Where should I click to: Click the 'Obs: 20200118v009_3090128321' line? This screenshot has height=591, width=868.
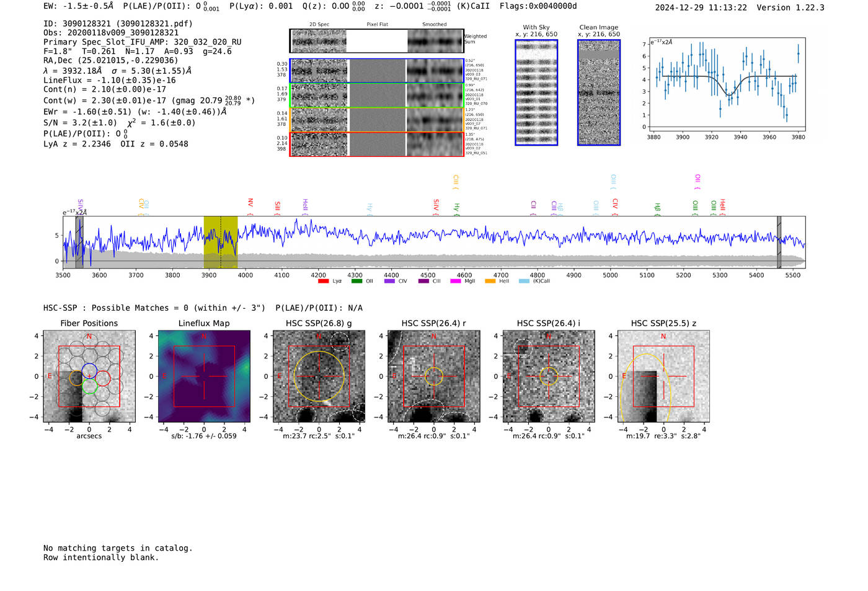tap(111, 33)
